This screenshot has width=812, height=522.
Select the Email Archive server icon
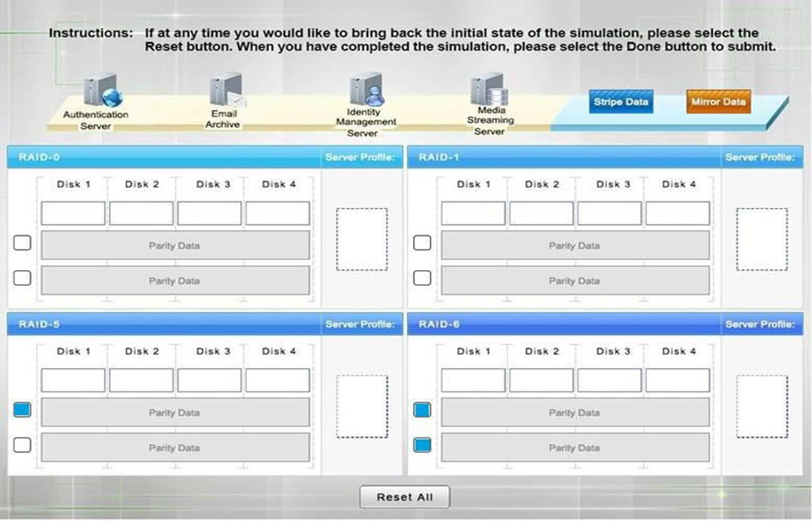[227, 90]
